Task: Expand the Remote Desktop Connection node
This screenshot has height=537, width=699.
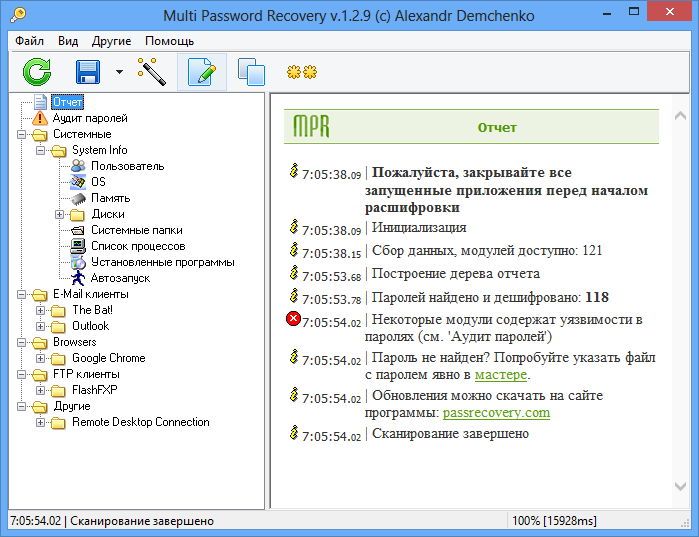Action: click(40, 422)
